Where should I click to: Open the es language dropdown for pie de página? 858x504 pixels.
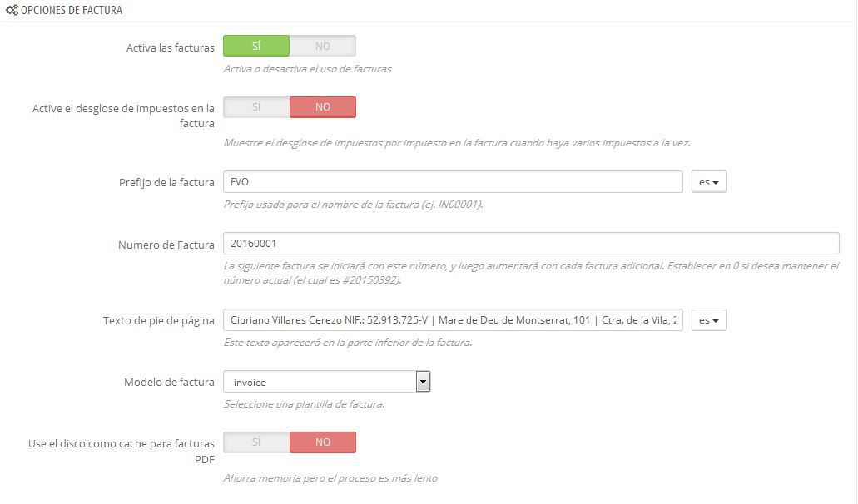tap(708, 320)
